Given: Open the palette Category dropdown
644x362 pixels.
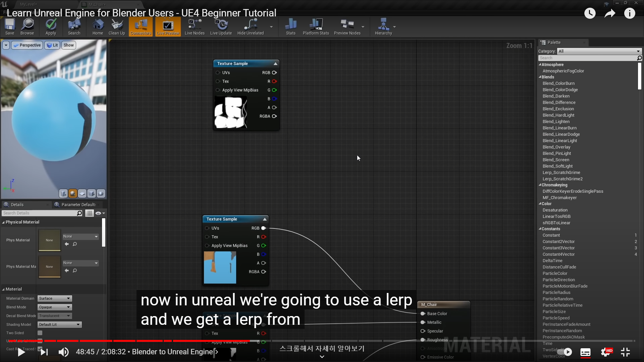Looking at the screenshot, I should [x=599, y=51].
